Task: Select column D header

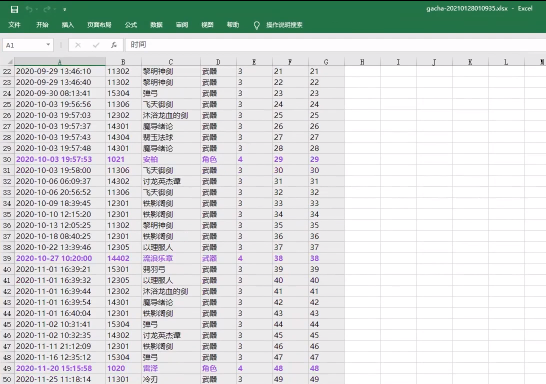Action: [x=218, y=62]
